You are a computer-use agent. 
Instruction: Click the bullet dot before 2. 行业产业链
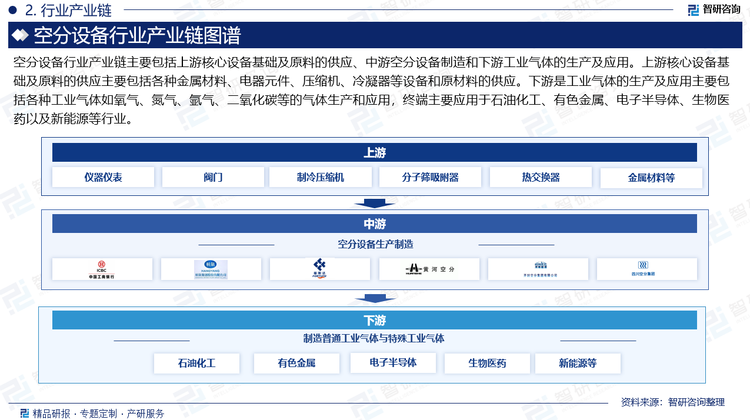[x=13, y=10]
